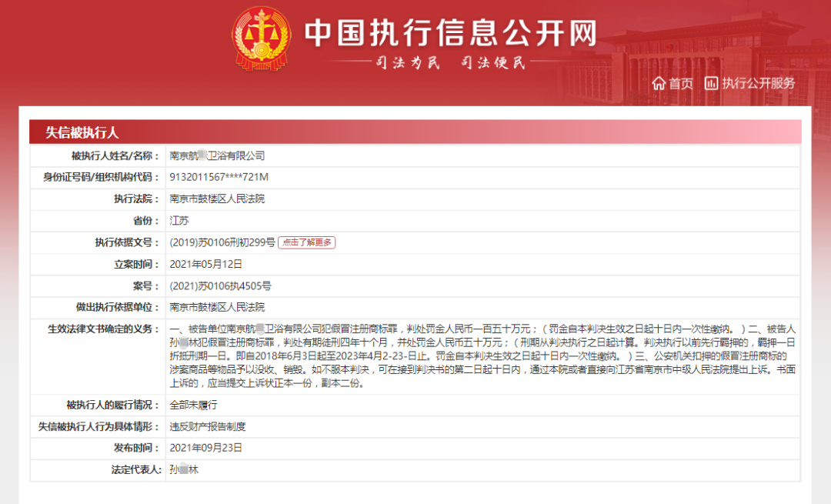Viewport: 831px width, 504px height.
Task: Click the 身份证号码/组织机构代码 label
Action: point(101,178)
